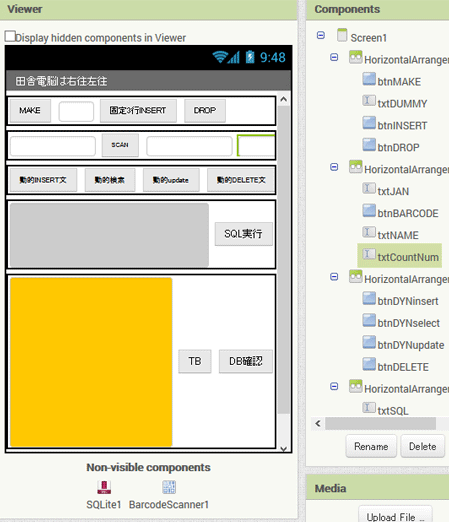This screenshot has width=449, height=522.
Task: Click the WiFi icon in phone status bar
Action: [220, 57]
